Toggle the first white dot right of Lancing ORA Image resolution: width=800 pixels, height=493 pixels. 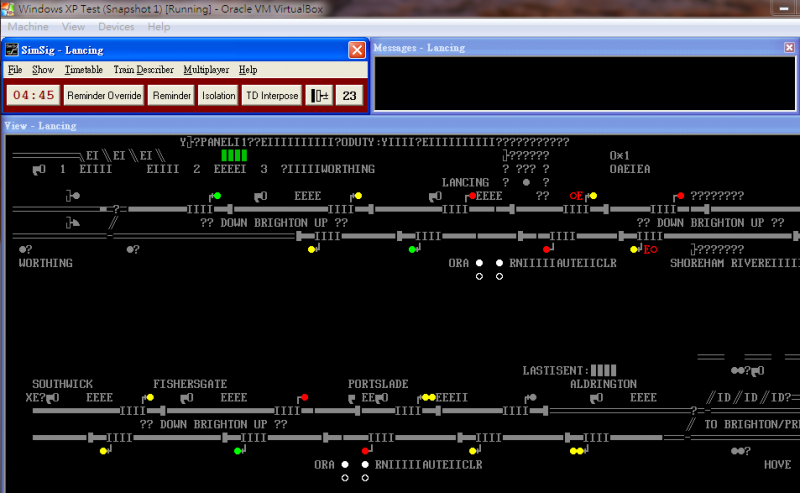479,263
